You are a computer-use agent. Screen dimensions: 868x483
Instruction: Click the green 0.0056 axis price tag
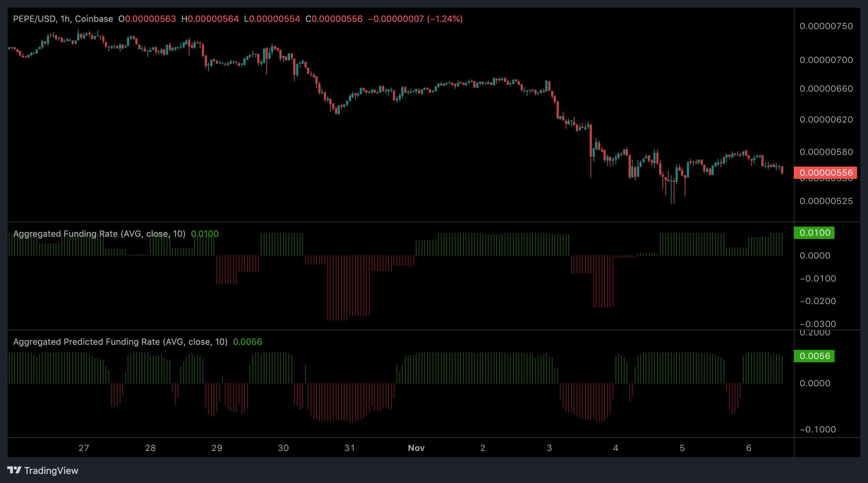click(x=814, y=356)
